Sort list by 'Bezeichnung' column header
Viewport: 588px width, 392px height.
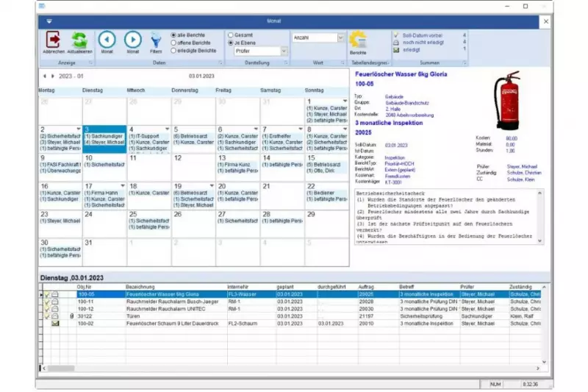point(140,286)
